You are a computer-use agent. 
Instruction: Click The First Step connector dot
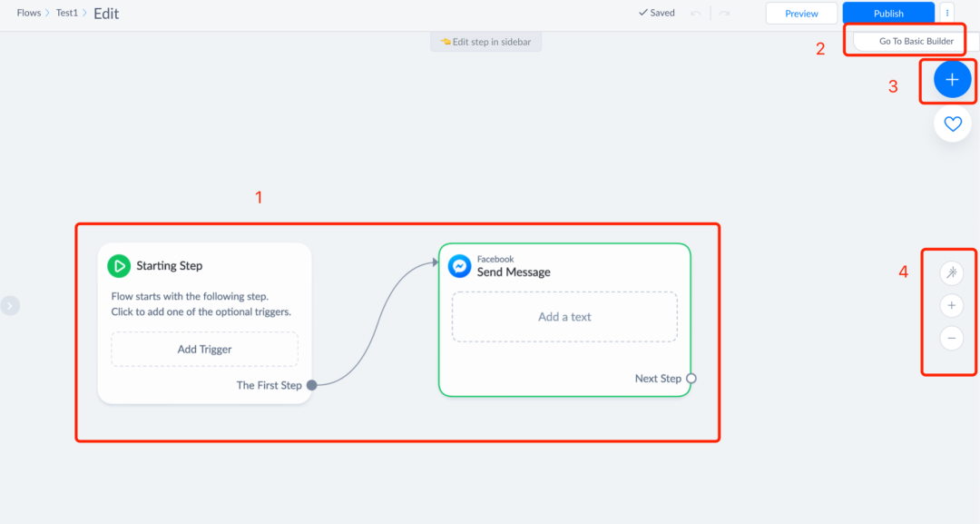click(x=312, y=385)
